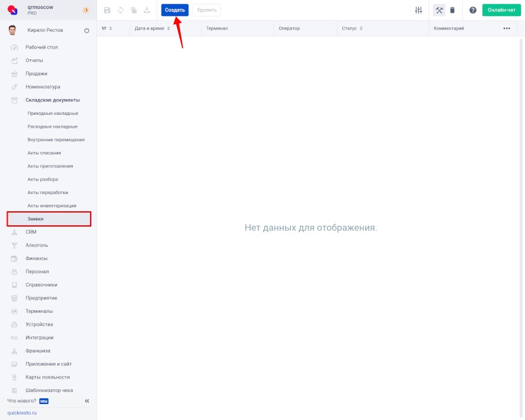Click the Терминалы sidebar icon
This screenshot has height=420, width=525.
(15, 311)
